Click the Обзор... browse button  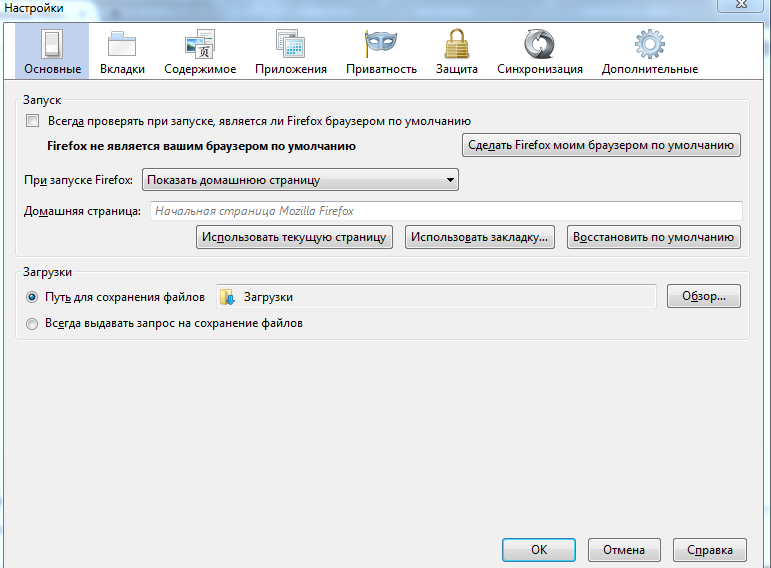[x=710, y=297]
